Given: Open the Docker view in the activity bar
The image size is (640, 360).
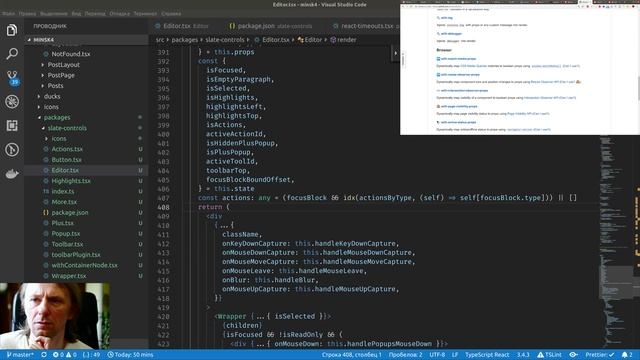Looking at the screenshot, I should coord(12,174).
